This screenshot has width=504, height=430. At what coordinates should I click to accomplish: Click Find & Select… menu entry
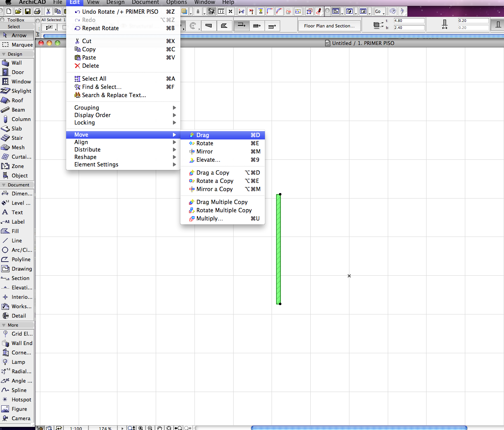(x=123, y=87)
